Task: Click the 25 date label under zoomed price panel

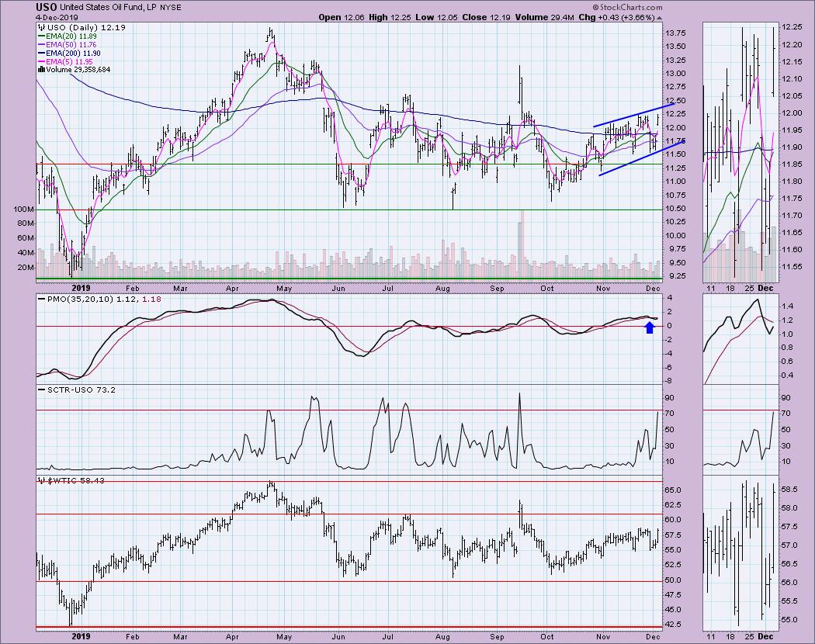Action: click(748, 288)
